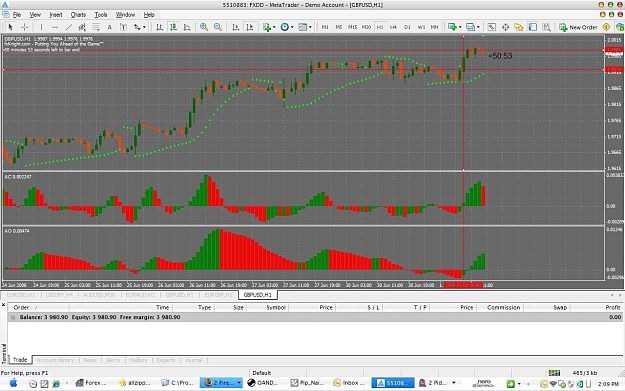
Task: Set timeframe to D1
Action: 407,27
